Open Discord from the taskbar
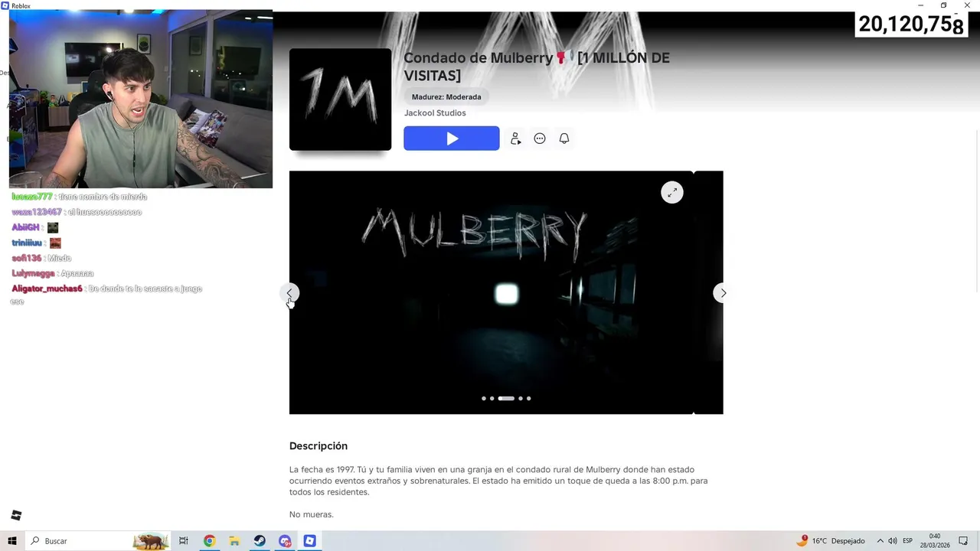 [285, 541]
